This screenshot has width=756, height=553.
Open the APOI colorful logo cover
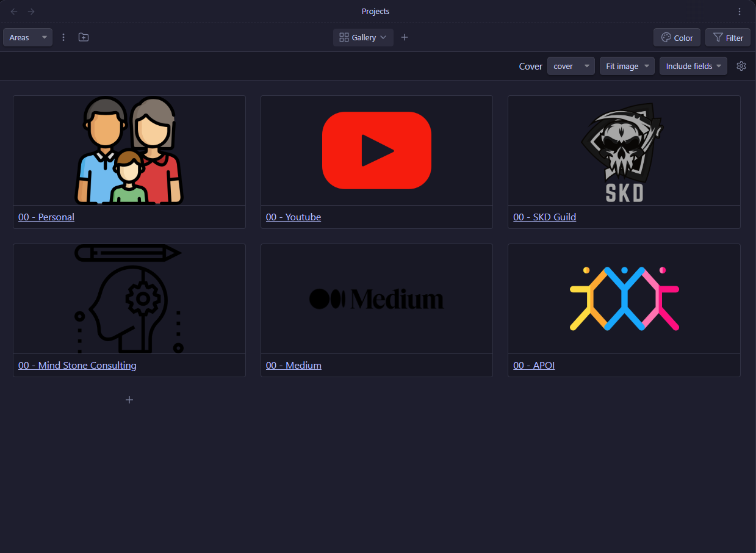click(x=624, y=298)
